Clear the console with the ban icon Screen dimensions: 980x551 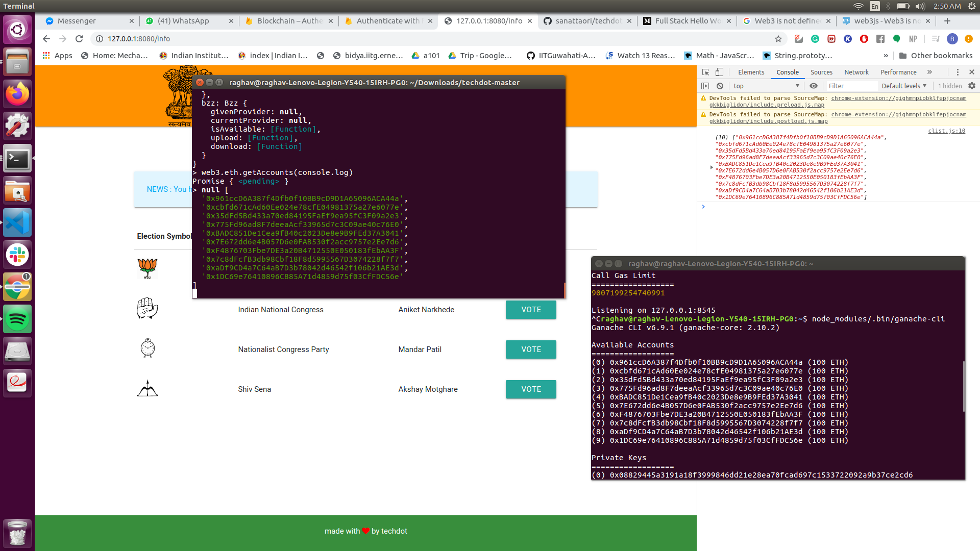(720, 86)
